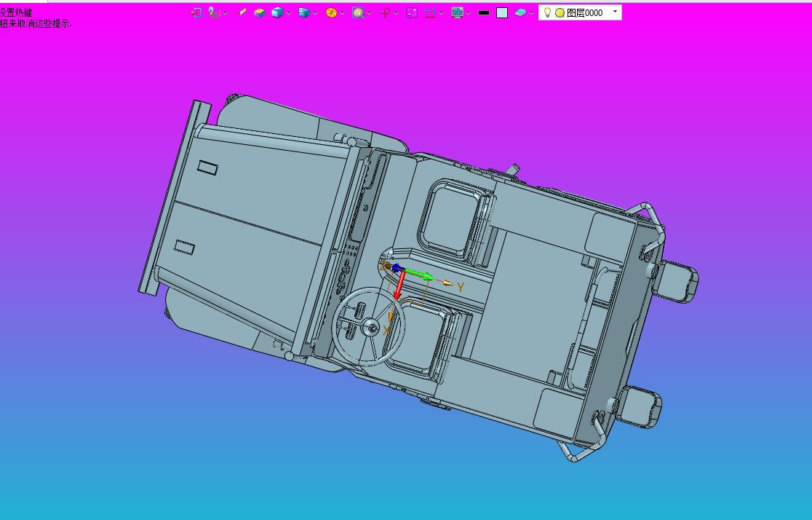Expand the shaded cube display dropdown

click(x=288, y=14)
